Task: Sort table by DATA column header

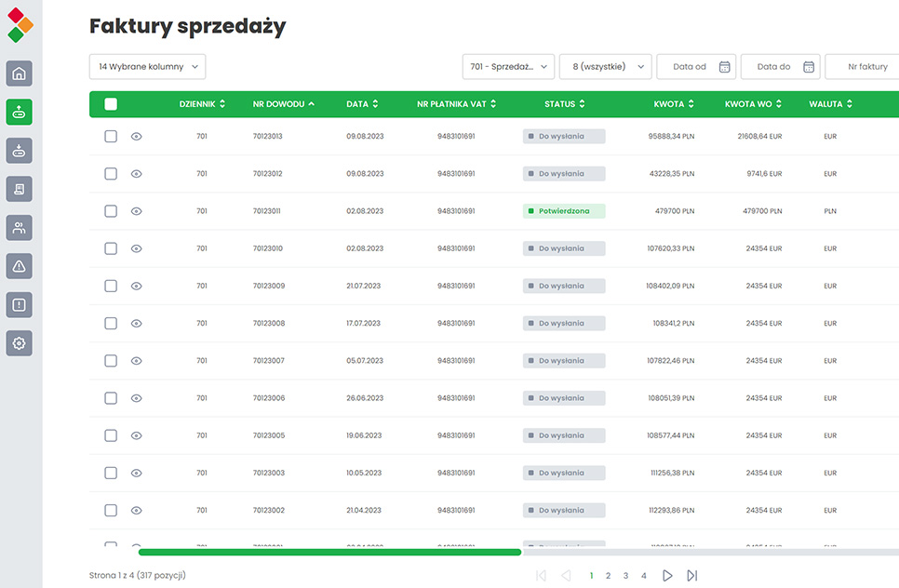Action: [362, 104]
